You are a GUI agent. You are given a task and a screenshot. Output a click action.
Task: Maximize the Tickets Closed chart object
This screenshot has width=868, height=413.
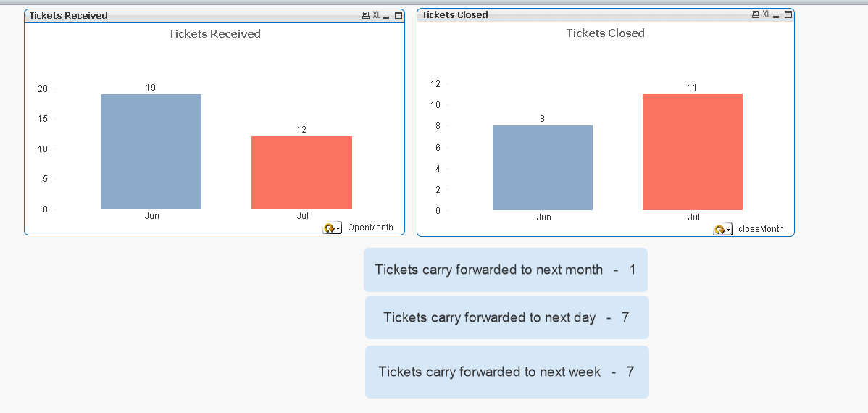coord(788,14)
